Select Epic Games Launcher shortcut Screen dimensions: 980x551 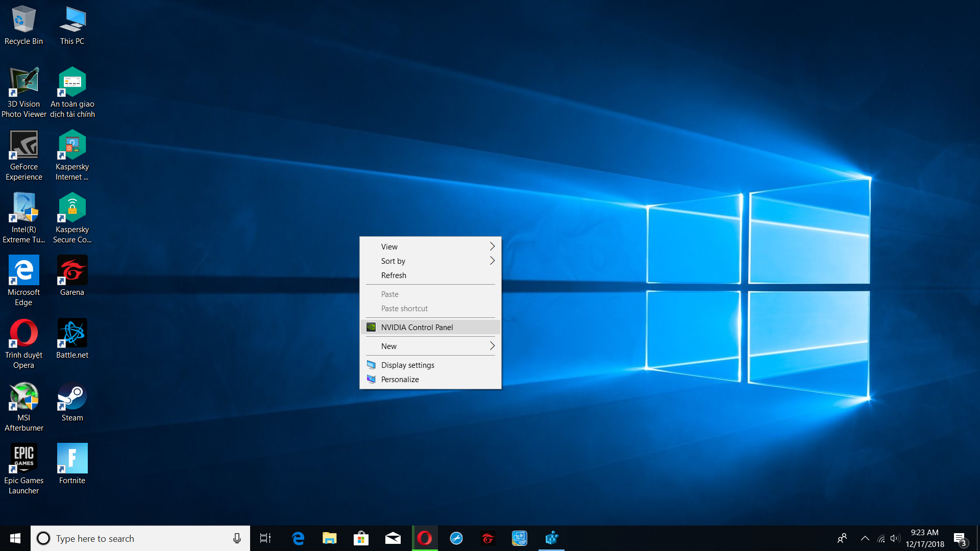[23, 469]
